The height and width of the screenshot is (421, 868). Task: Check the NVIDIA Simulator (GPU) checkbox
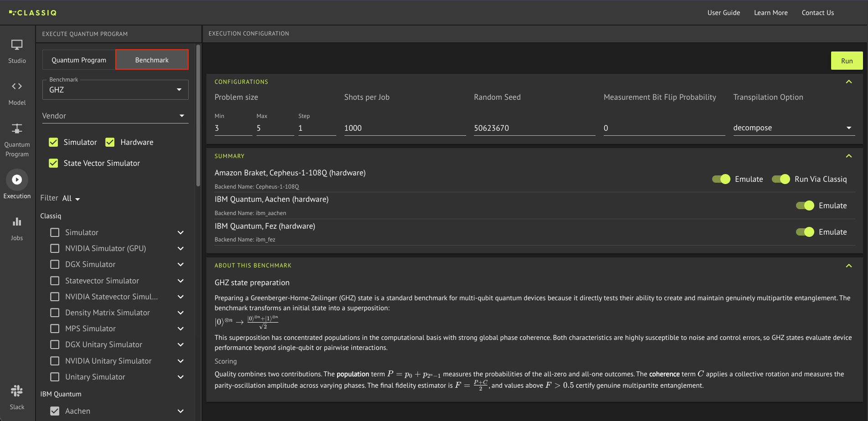[55, 248]
